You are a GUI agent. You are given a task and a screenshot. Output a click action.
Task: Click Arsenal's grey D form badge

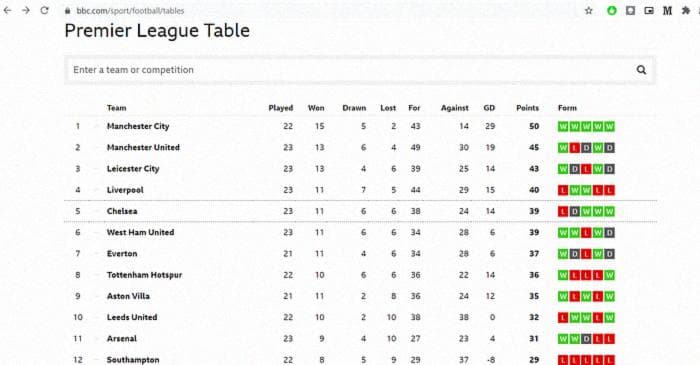coord(586,339)
